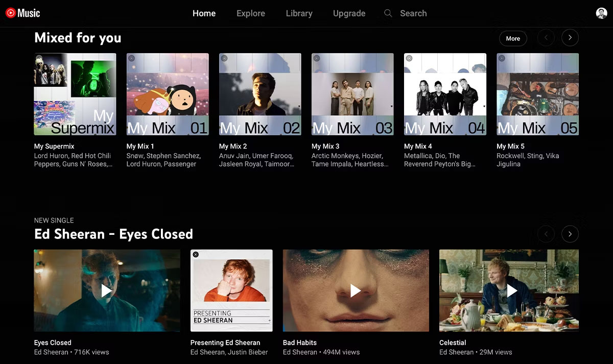
Task: Click the 'Mixed for you' heading
Action: click(78, 38)
